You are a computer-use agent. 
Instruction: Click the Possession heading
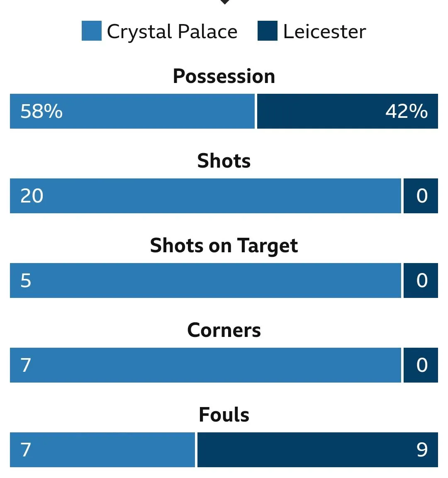click(224, 76)
